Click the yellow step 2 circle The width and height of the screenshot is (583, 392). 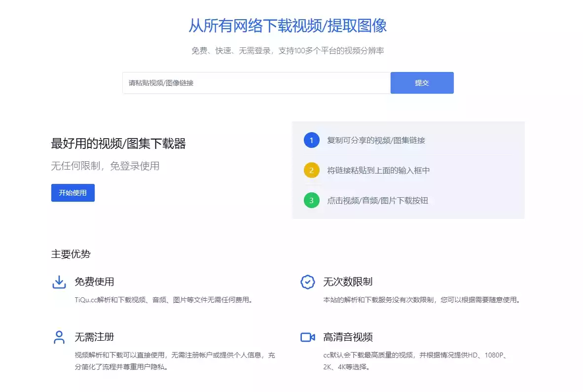pyautogui.click(x=311, y=170)
